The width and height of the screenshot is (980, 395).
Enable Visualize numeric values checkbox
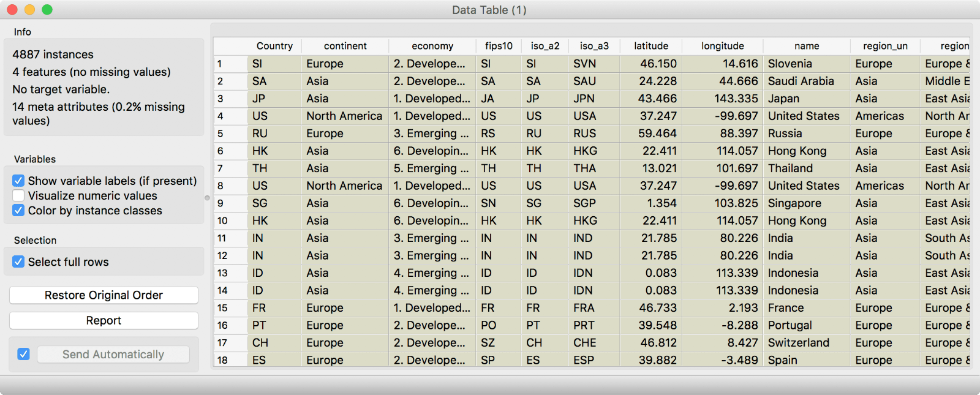point(18,195)
